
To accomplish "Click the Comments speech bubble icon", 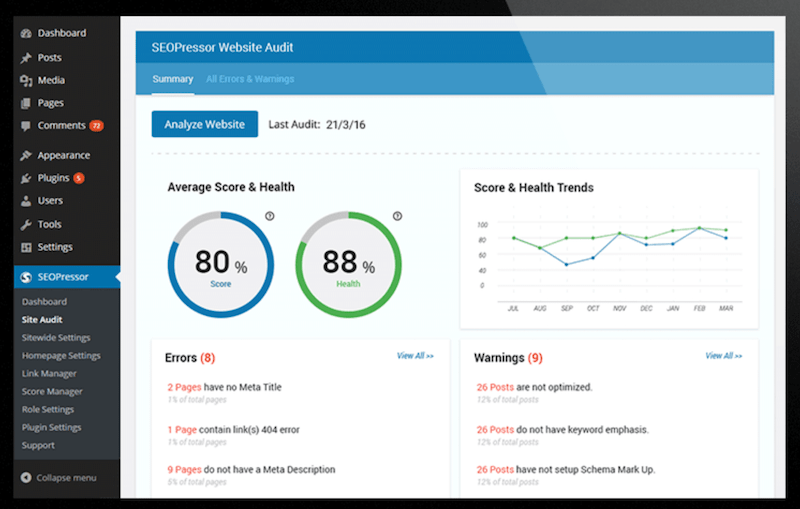I will 26,126.
